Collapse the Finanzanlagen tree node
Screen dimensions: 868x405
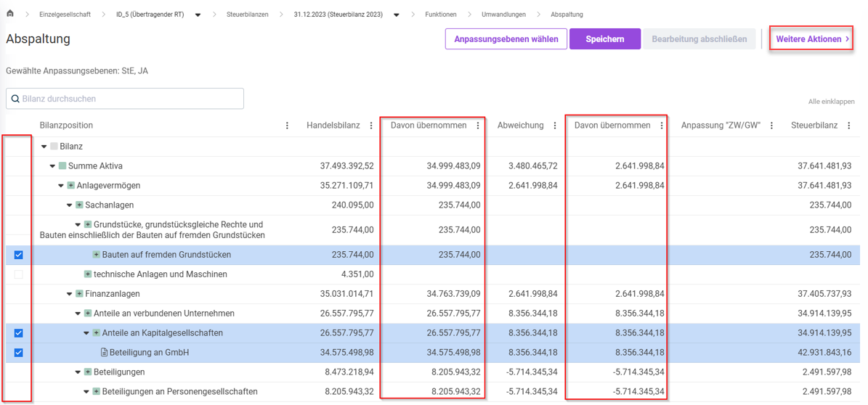(70, 294)
